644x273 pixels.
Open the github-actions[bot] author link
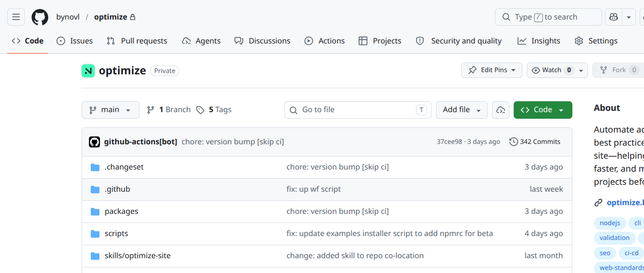point(141,142)
